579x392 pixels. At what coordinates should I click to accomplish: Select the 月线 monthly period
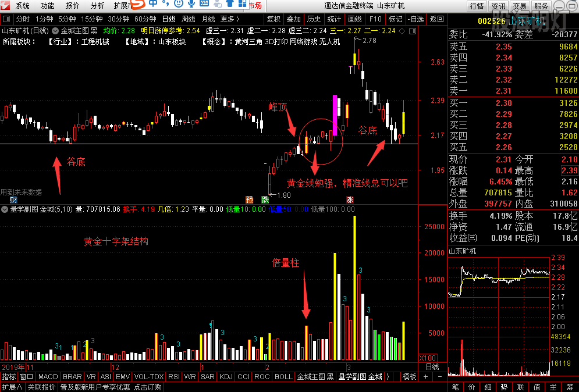[x=208, y=19]
